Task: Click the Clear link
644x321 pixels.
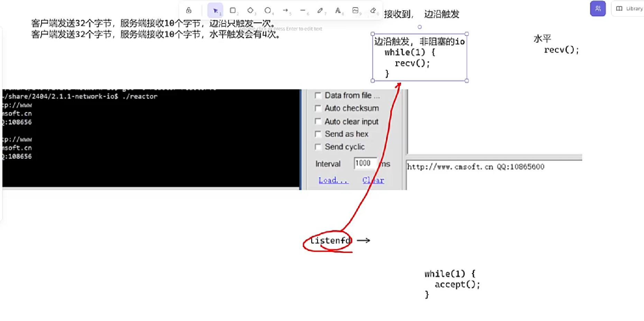Action: (x=373, y=180)
